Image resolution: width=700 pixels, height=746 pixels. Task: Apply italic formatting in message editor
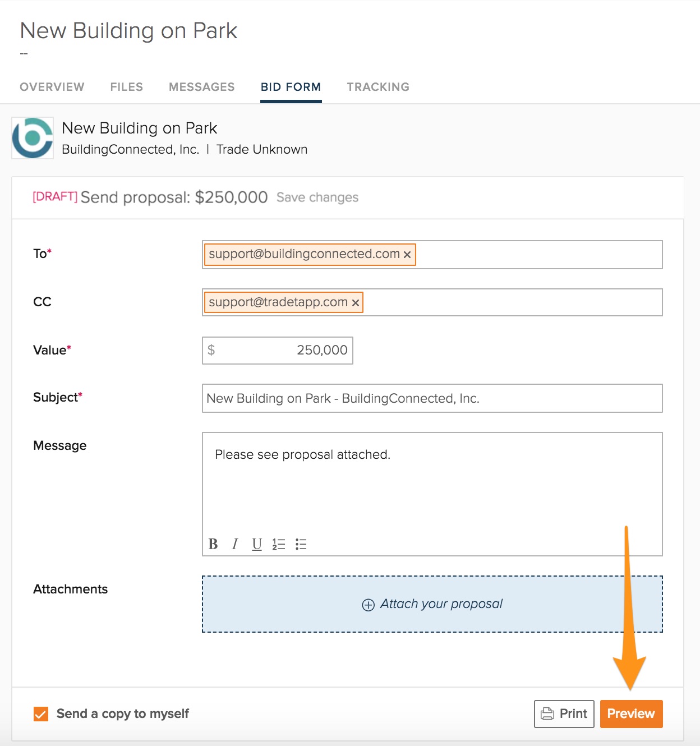click(x=235, y=544)
